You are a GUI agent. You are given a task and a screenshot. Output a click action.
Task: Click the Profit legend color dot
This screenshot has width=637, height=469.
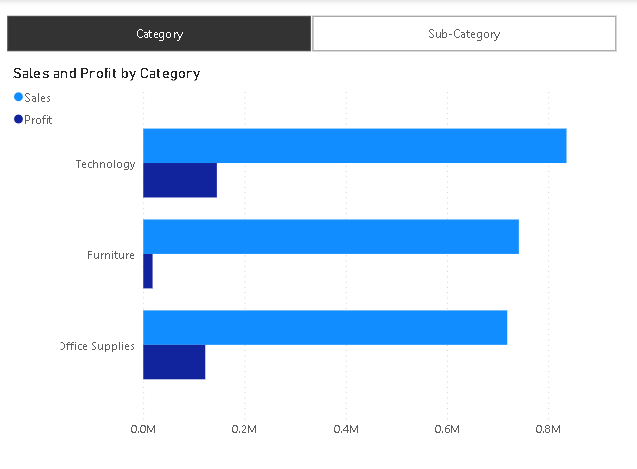[x=18, y=120]
